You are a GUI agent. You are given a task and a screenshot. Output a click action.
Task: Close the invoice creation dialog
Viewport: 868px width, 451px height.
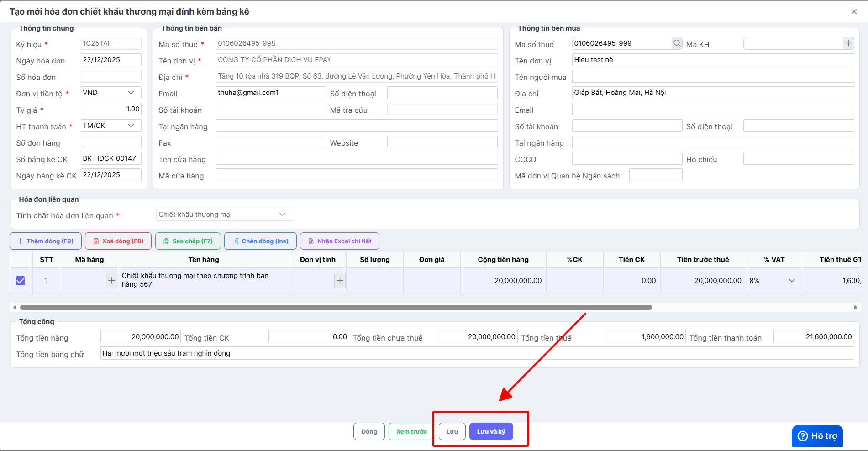coord(854,12)
